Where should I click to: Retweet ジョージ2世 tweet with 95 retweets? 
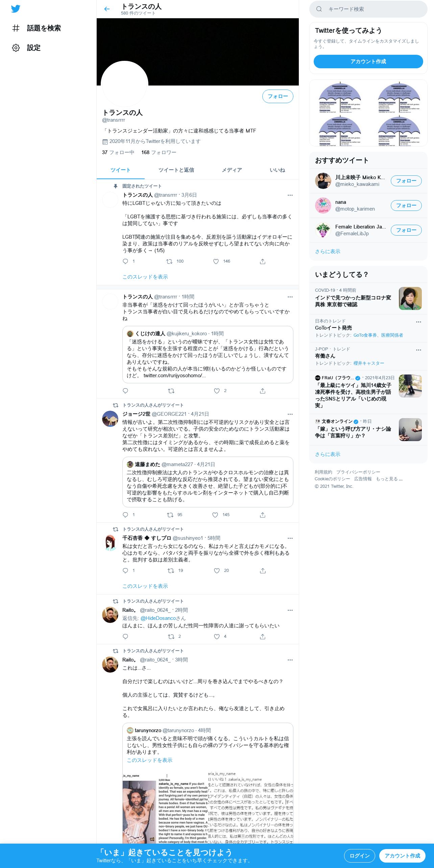point(170,515)
